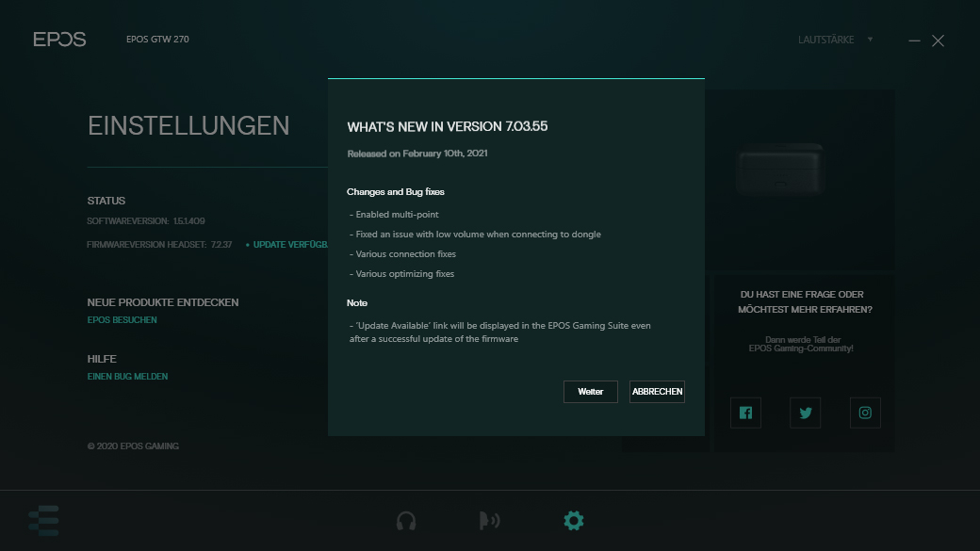This screenshot has height=551, width=980.
Task: Close the EPOS Gaming Suite window
Action: (938, 41)
